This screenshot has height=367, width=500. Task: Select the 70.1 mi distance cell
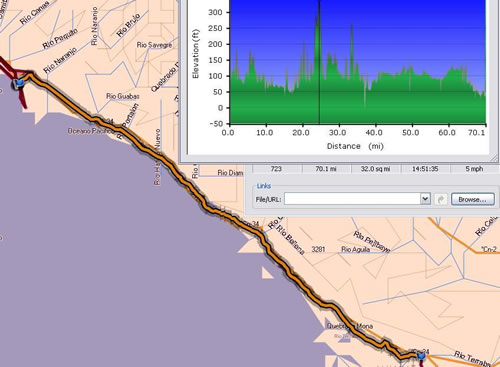(x=326, y=169)
